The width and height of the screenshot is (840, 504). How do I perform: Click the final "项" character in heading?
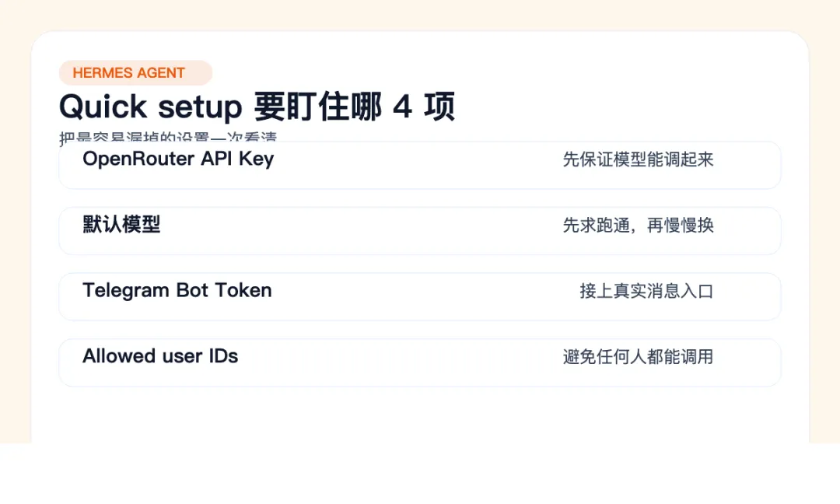(x=439, y=107)
